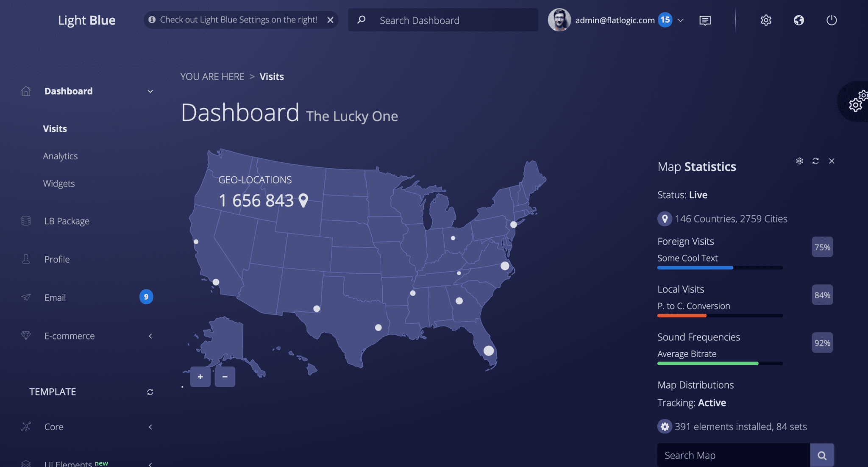Click the power logout icon
The height and width of the screenshot is (467, 868).
[x=831, y=20]
